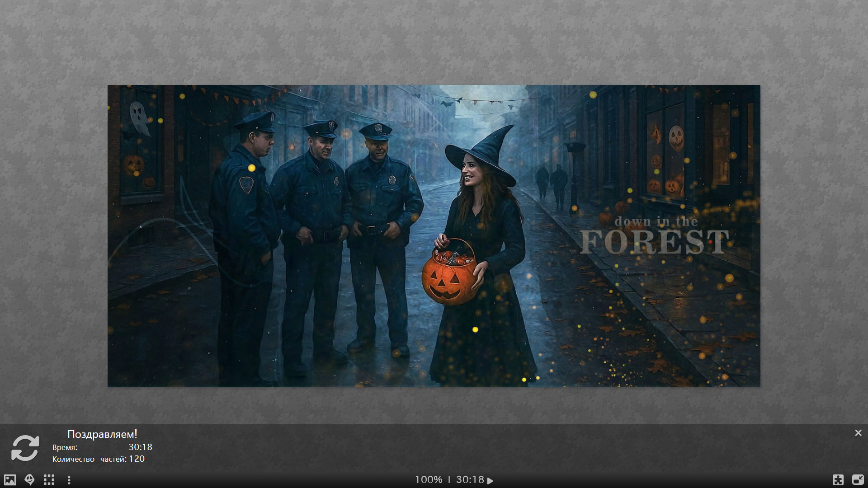Viewport: 868px width, 488px height.
Task: Click the FOREST watermark text on the image
Action: pyautogui.click(x=655, y=242)
